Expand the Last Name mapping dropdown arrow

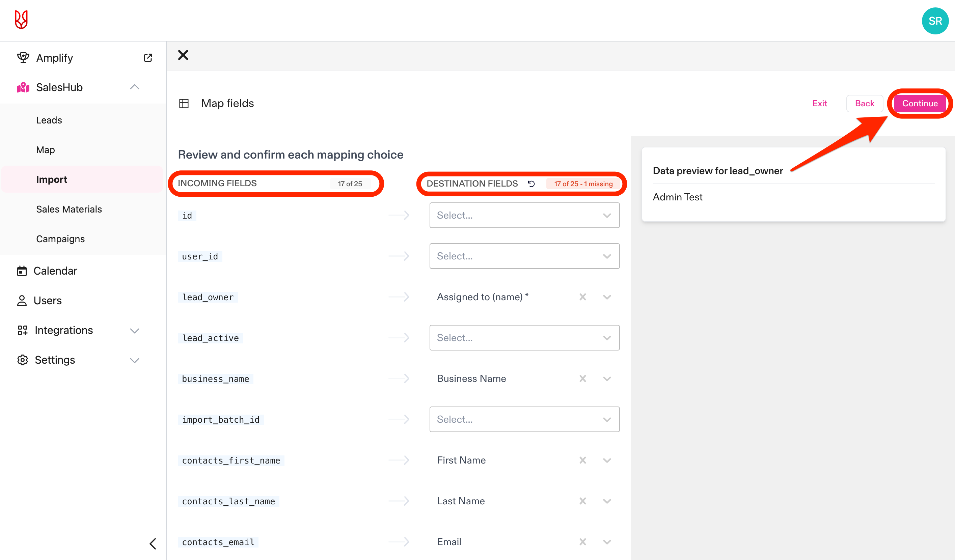(607, 501)
